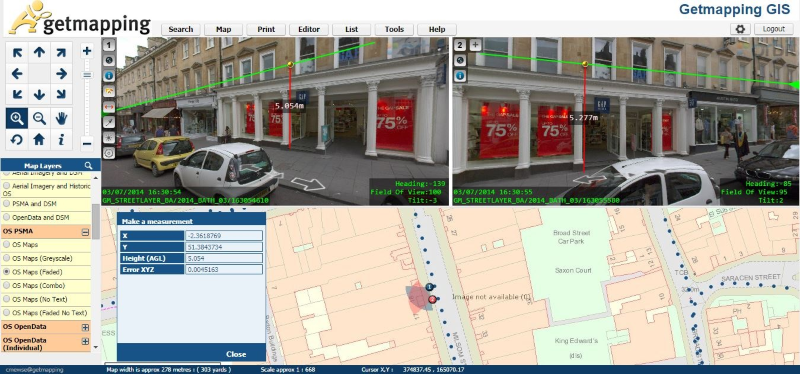Screen dimensions: 800x374
Task: Select the OS Maps (Greyscale) radio button
Action: [7, 258]
